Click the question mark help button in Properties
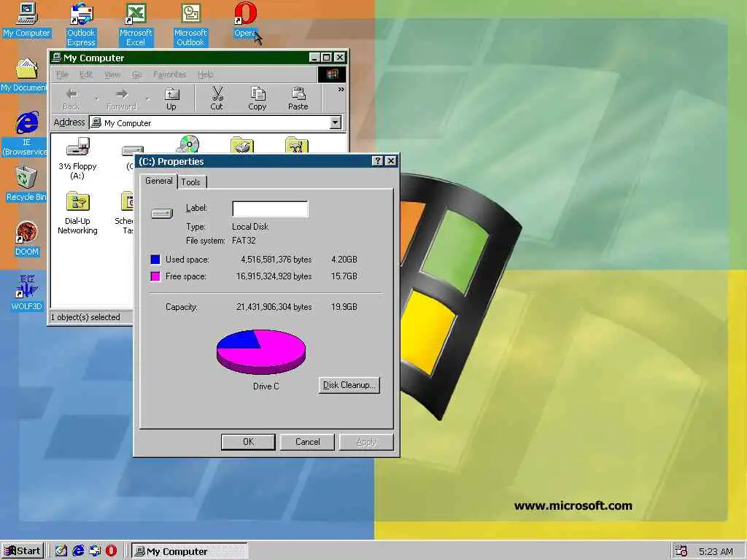747x560 pixels. tap(377, 161)
